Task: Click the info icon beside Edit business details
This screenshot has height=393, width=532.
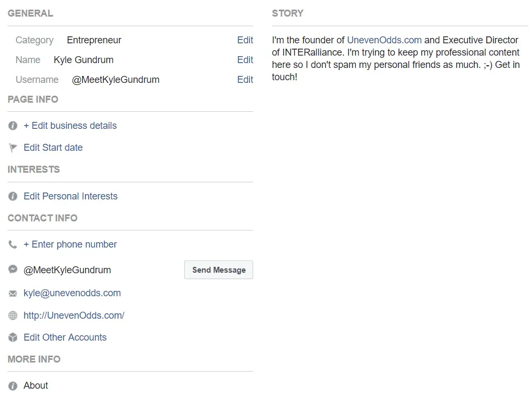Action: pos(12,126)
